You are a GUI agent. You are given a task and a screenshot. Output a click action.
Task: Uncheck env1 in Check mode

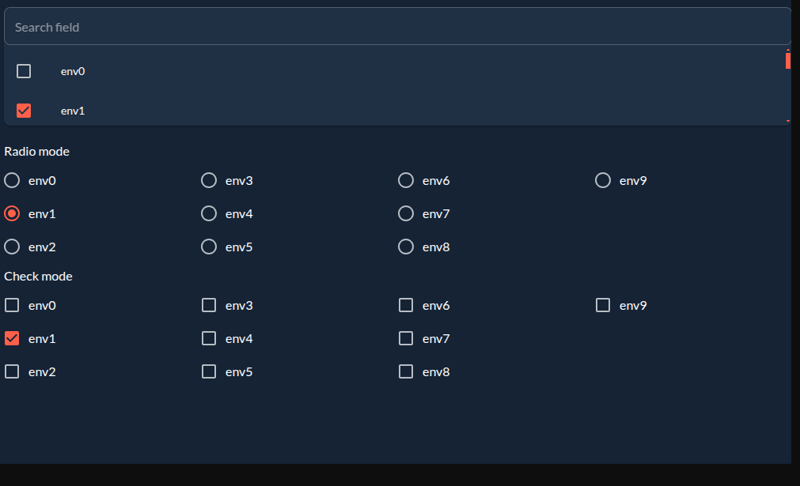(x=12, y=339)
